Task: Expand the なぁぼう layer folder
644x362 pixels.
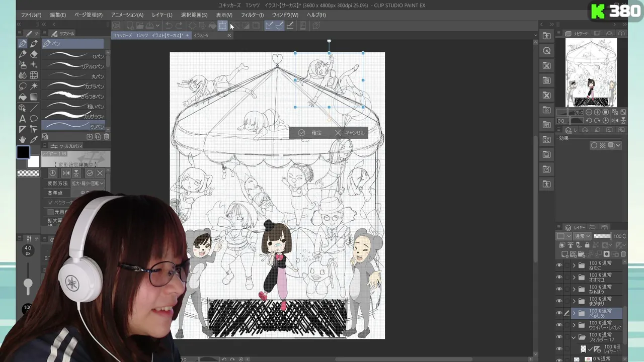Action: click(574, 289)
